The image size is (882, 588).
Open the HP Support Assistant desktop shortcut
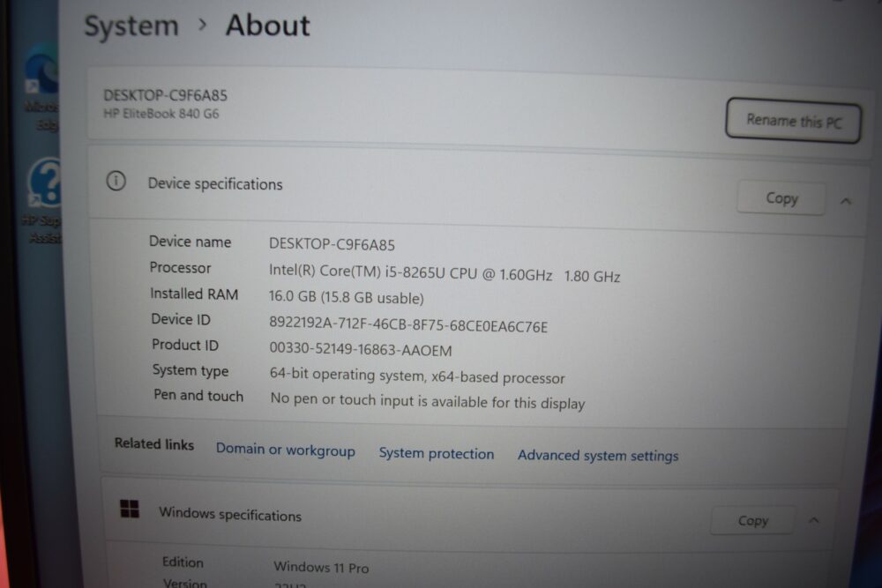[44, 199]
